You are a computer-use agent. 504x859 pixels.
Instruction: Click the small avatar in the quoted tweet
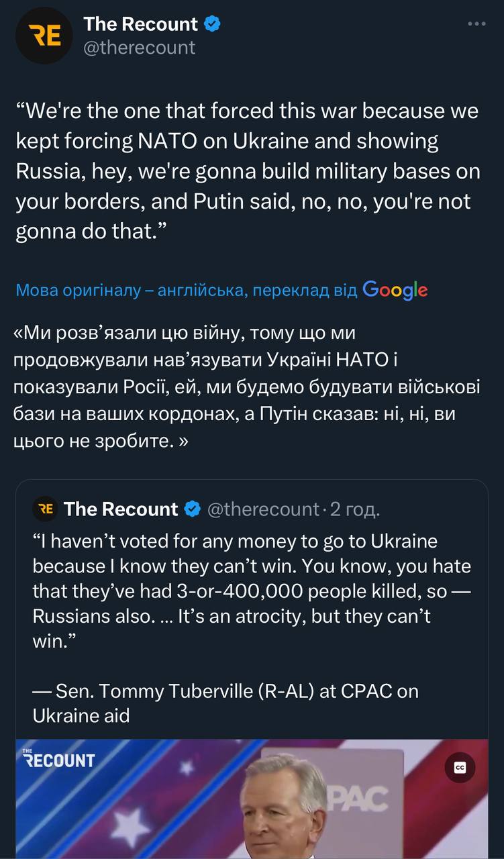click(44, 509)
